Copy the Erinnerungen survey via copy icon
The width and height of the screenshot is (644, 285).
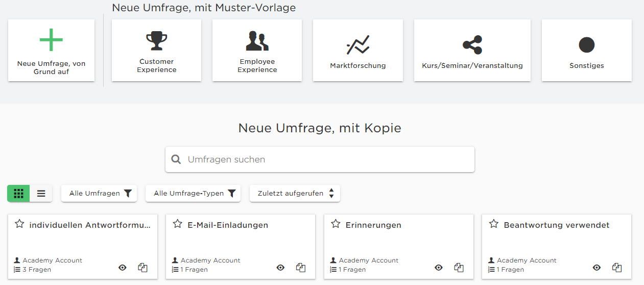459,268
